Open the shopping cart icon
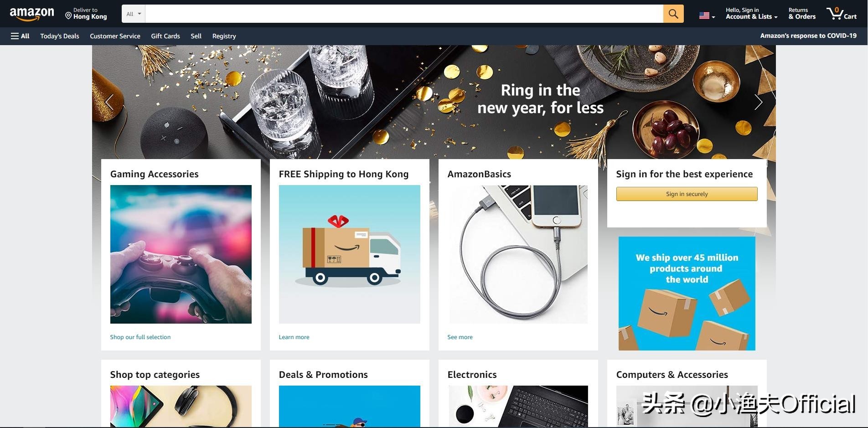 pyautogui.click(x=842, y=13)
